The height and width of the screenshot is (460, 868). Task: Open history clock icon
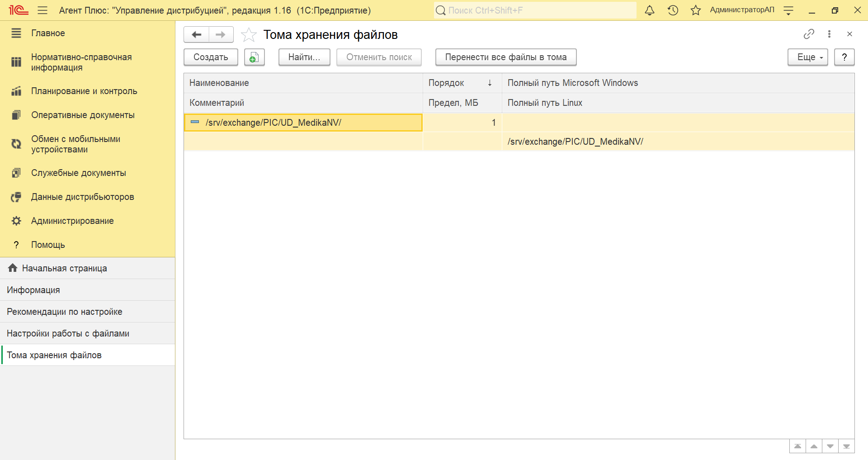673,10
